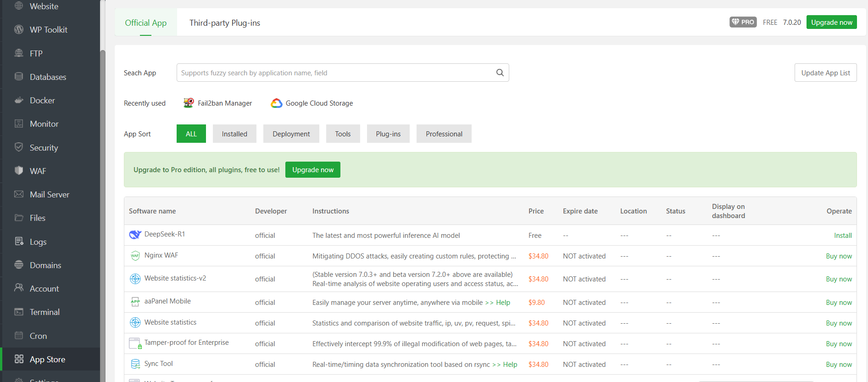
Task: Click the Google Cloud Storage icon
Action: coord(277,103)
